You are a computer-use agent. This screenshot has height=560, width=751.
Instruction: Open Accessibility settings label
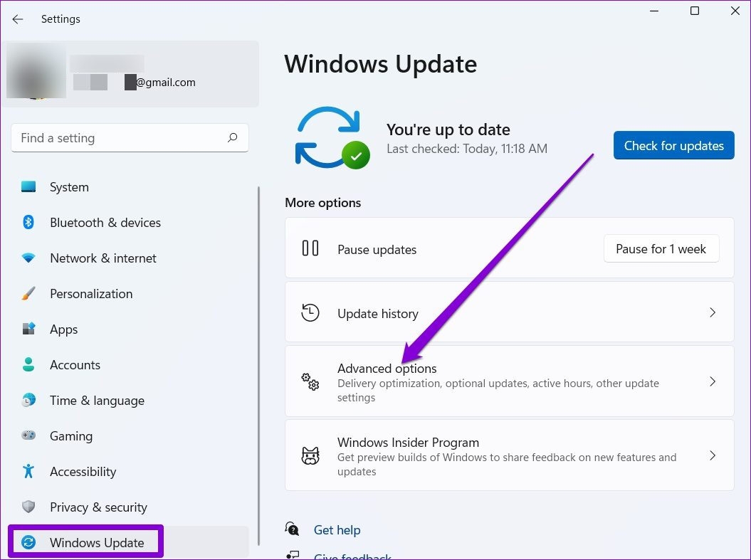(x=83, y=472)
